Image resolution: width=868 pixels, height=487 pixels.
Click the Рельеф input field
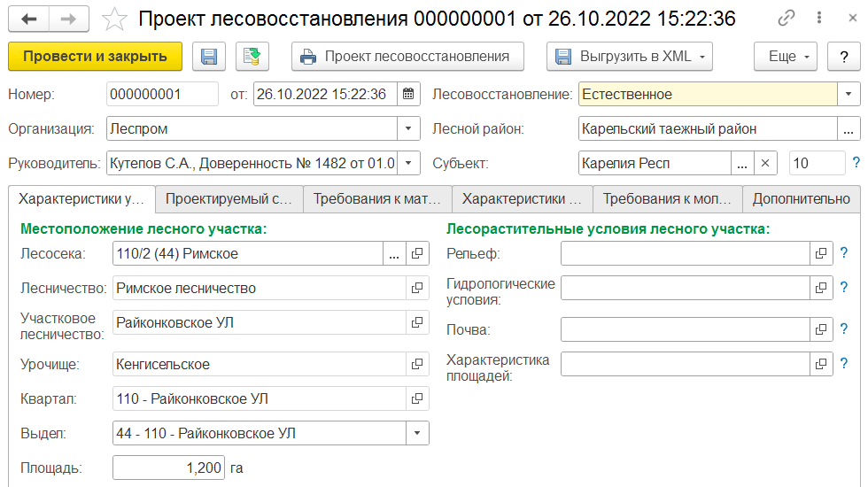(686, 253)
